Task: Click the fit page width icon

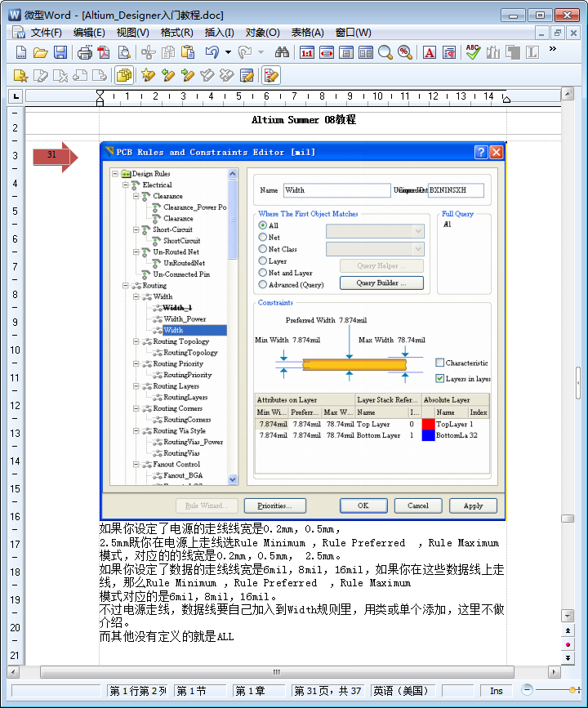Action: [x=327, y=53]
